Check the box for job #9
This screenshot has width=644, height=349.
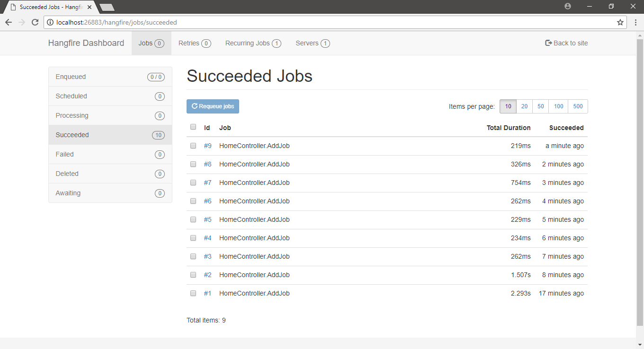point(193,146)
